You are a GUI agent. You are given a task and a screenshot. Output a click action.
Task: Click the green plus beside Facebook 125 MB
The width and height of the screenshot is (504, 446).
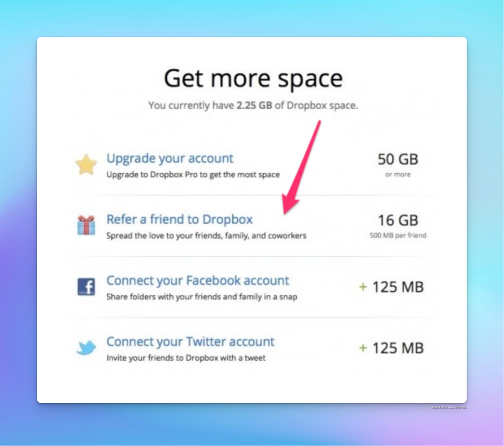pyautogui.click(x=363, y=287)
